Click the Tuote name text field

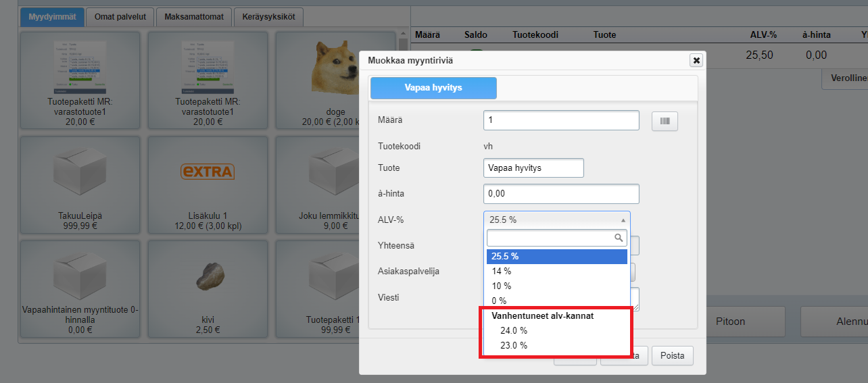[533, 168]
